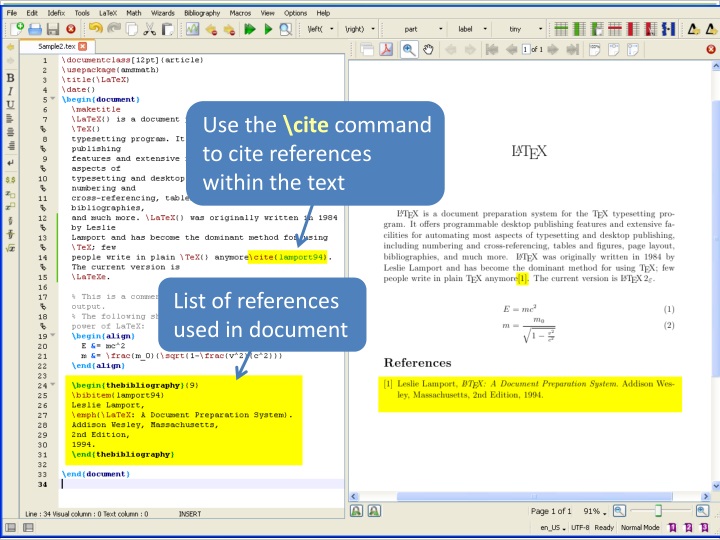The height and width of the screenshot is (540, 720).
Task: Open the Wizards menu
Action: [163, 13]
